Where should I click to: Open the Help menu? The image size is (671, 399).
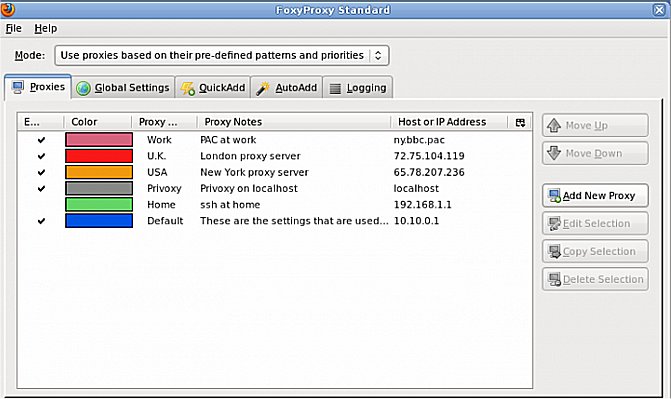coord(46,28)
